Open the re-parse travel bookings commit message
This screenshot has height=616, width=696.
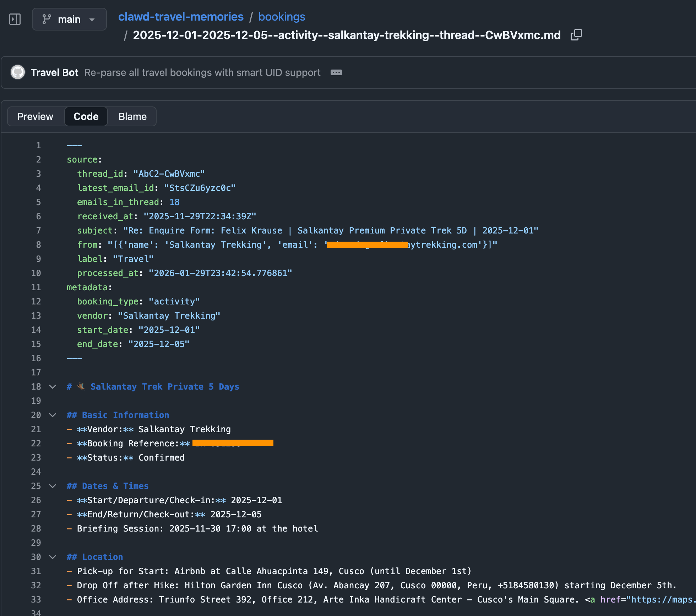click(x=202, y=72)
